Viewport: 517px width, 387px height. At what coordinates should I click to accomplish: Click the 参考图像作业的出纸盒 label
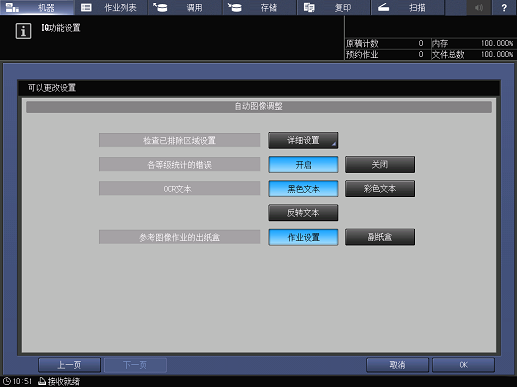click(x=179, y=237)
